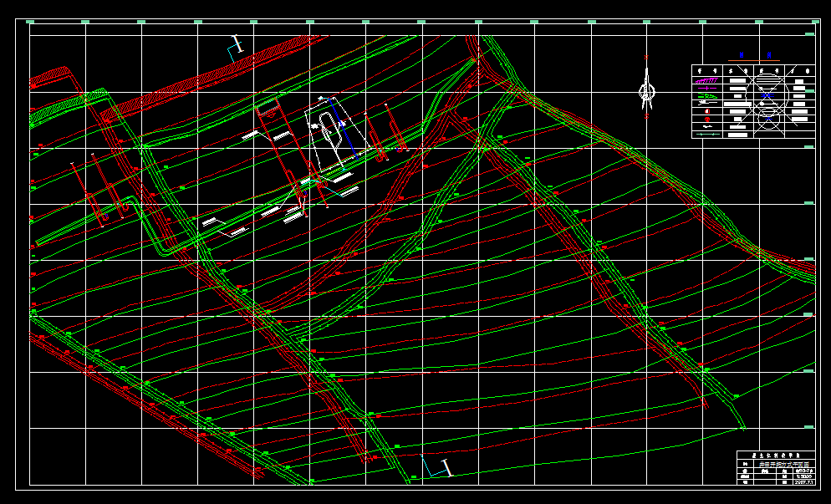Select the red S letter below compass
This screenshot has width=831, height=504.
[x=646, y=115]
